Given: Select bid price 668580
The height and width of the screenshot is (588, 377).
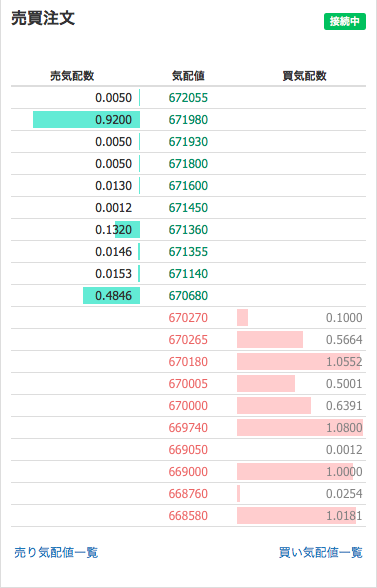Looking at the screenshot, I should click(188, 516).
